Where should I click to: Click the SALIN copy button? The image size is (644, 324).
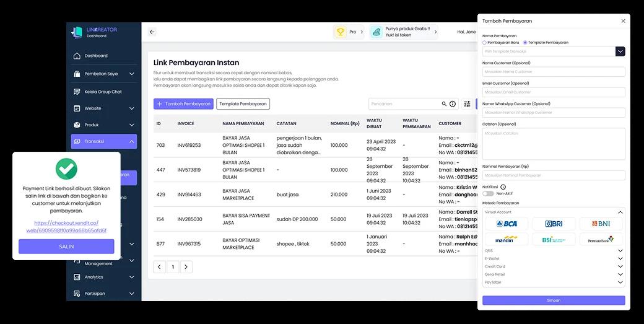click(66, 247)
